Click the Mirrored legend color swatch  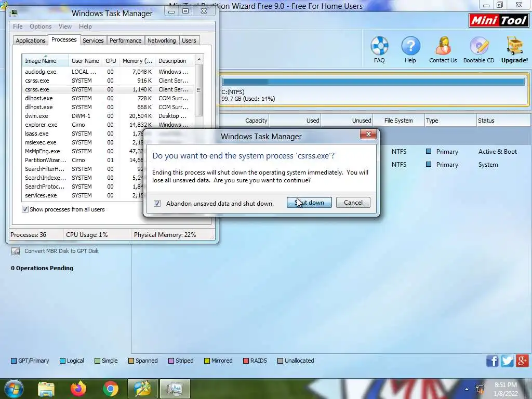pyautogui.click(x=207, y=361)
